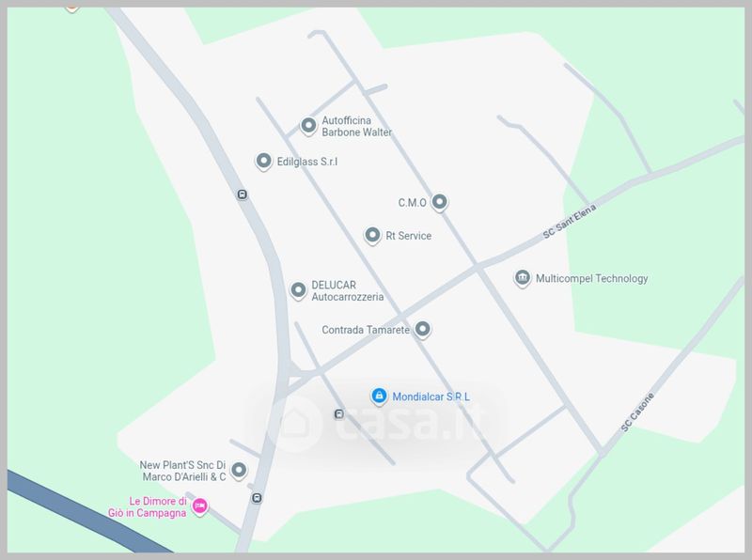The width and height of the screenshot is (752, 560).
Task: Select the bus stop icon below Mondialcar
Action: tap(339, 413)
